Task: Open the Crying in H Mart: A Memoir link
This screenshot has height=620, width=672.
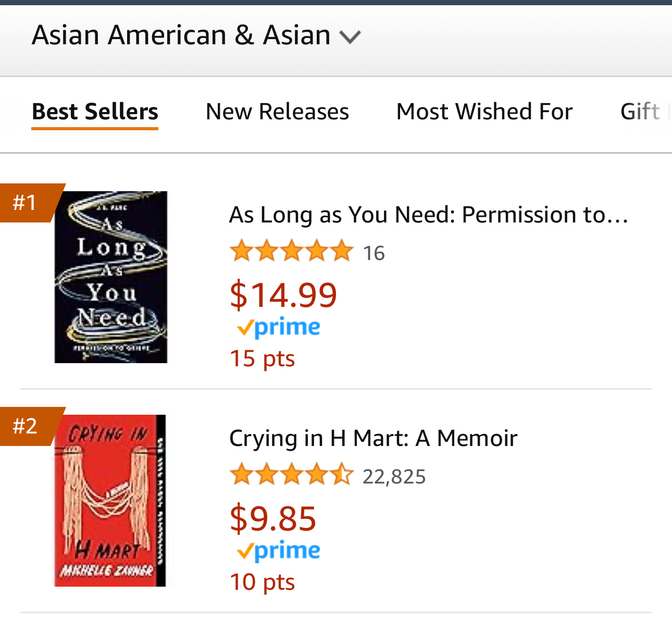Action: [x=373, y=438]
